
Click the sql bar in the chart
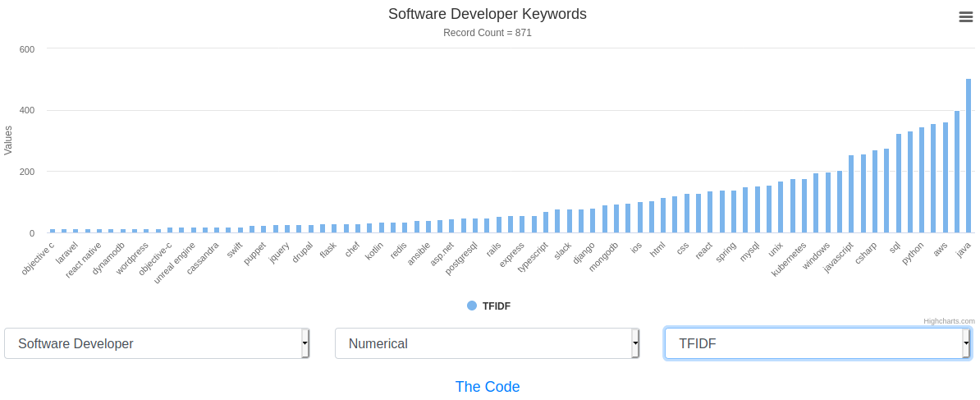click(898, 183)
